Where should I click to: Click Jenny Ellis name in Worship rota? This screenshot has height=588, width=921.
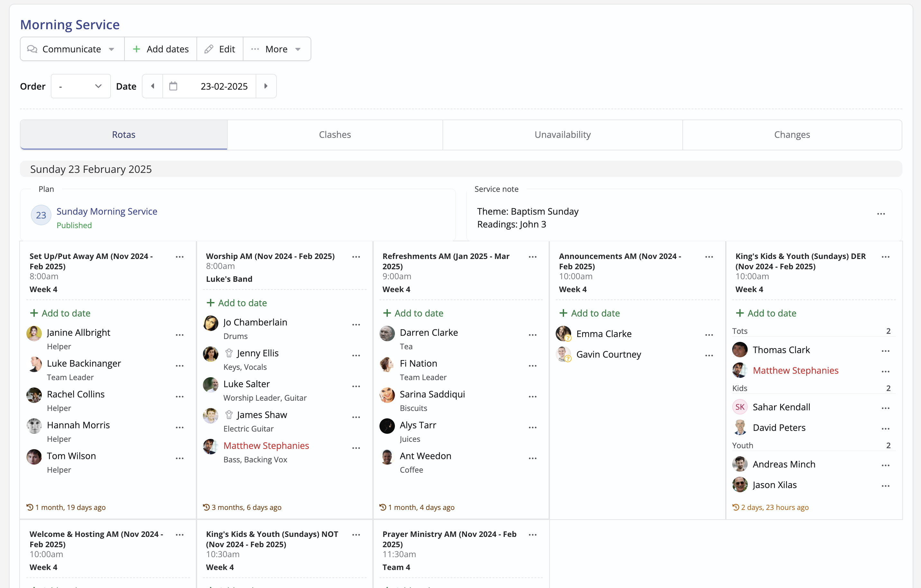257,353
